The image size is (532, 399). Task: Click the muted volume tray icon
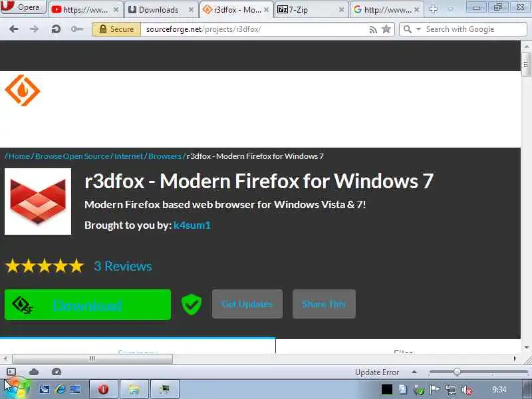click(x=467, y=390)
